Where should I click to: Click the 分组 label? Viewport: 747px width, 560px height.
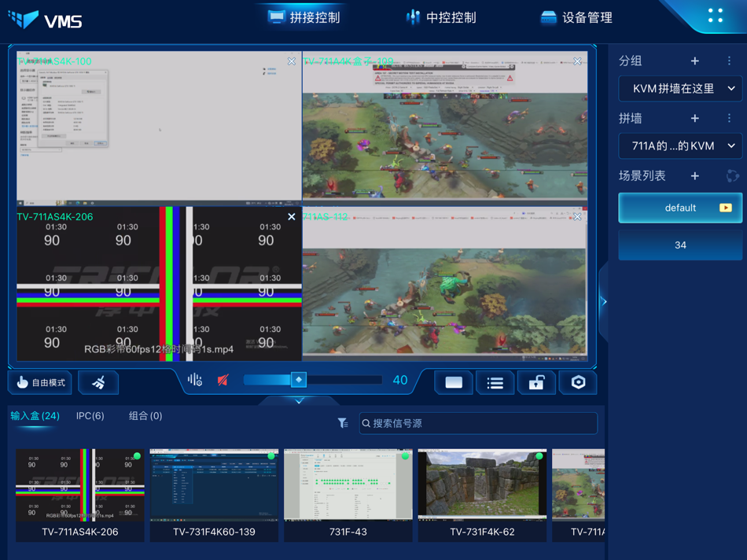631,61
